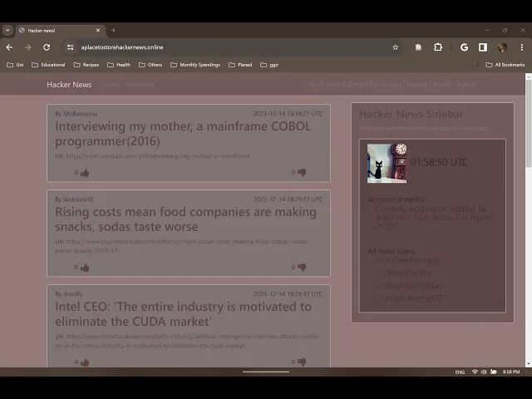
Task: Close the Hacker news tab
Action: 98,30
